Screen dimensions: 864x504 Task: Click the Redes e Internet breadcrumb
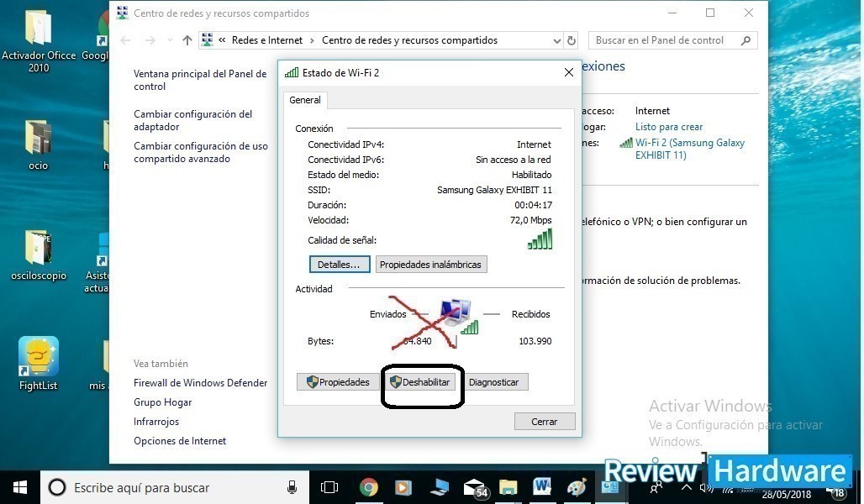[266, 40]
